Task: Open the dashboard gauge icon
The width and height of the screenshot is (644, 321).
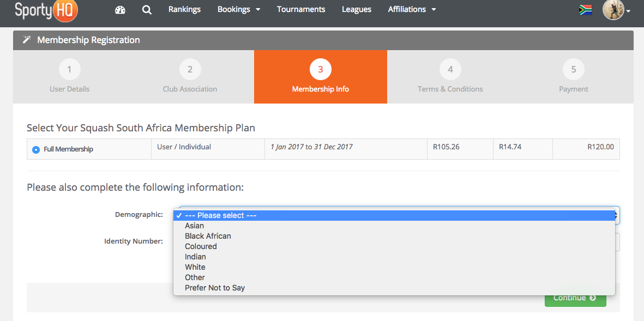Action: click(120, 9)
